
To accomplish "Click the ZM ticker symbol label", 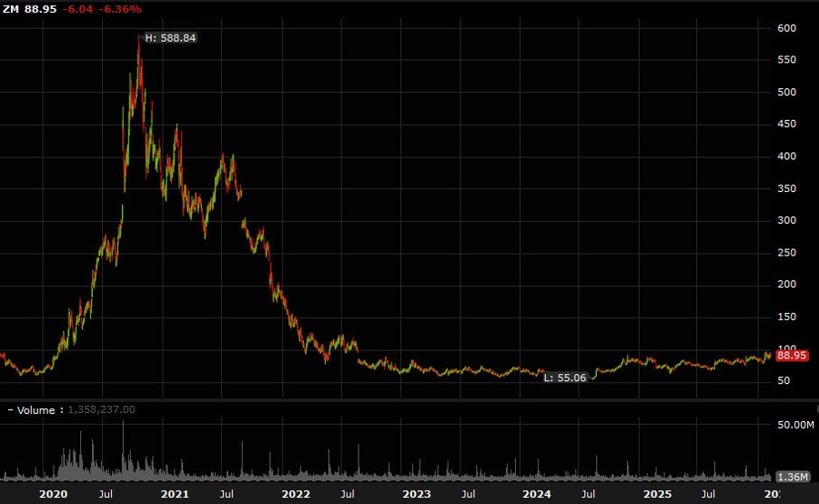I will click(11, 9).
